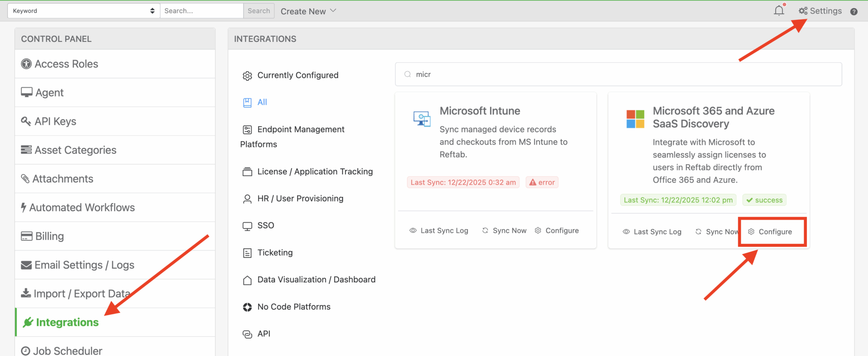868x356 pixels.
Task: Click the API category link icon
Action: (x=247, y=334)
